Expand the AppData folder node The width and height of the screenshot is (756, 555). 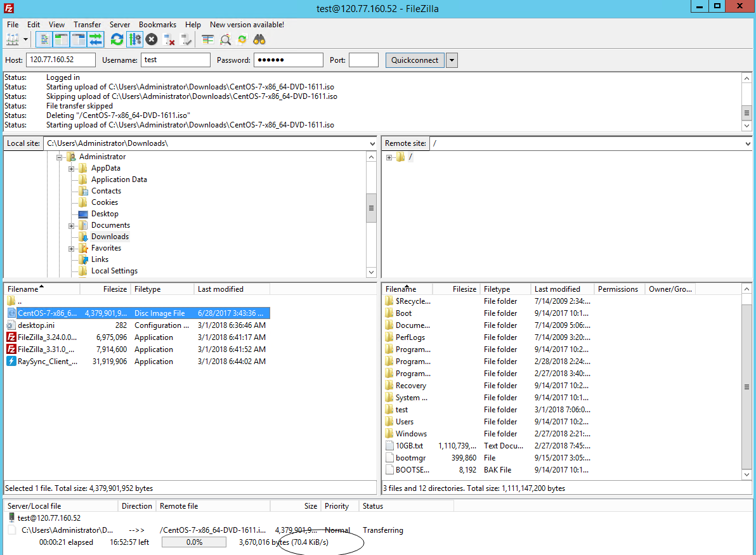(72, 169)
